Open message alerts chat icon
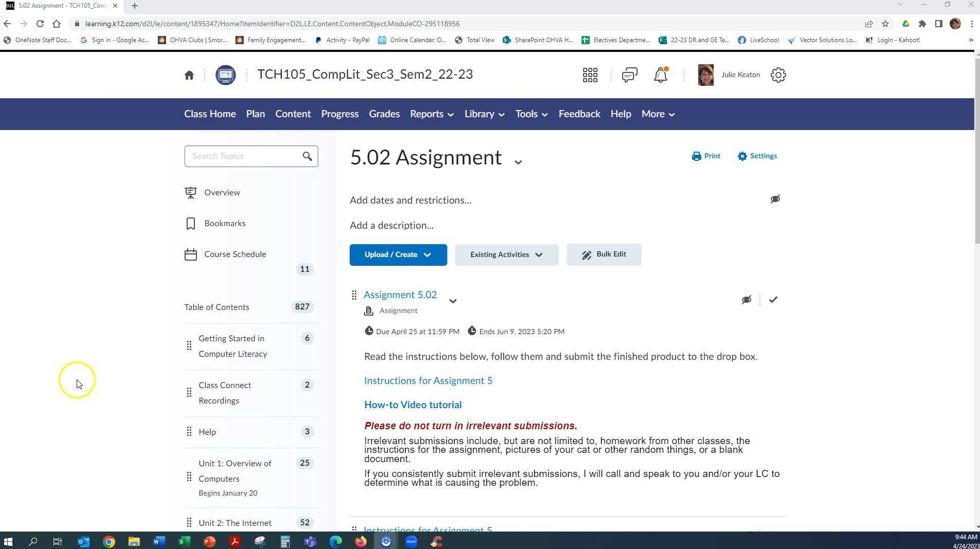The image size is (980, 549). point(629,75)
